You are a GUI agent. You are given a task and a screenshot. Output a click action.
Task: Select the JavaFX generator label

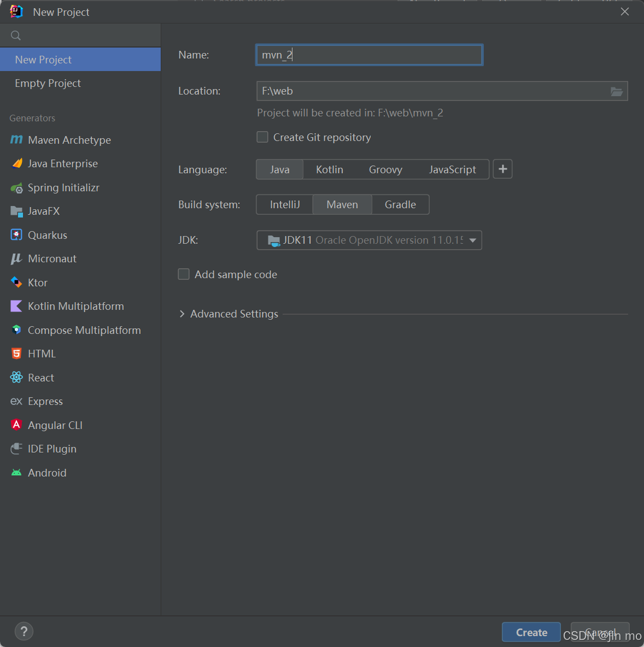point(44,211)
